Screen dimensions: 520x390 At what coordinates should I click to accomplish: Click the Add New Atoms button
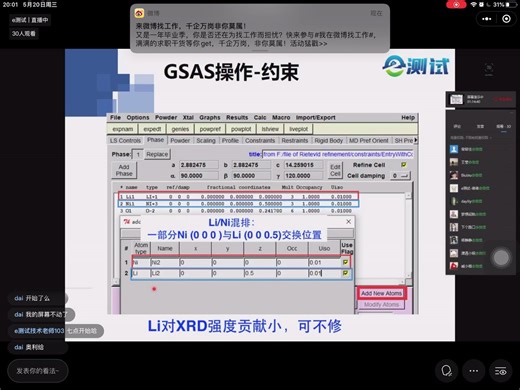[382, 293]
